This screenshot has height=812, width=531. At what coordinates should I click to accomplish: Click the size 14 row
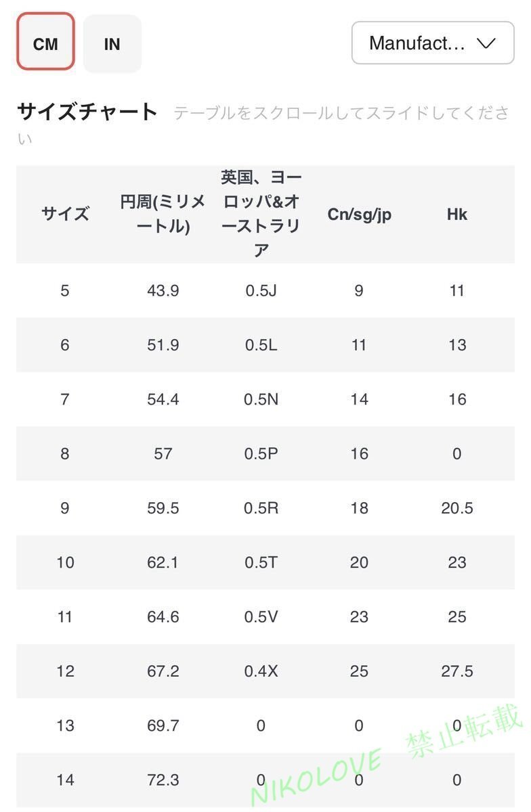pyautogui.click(x=64, y=780)
